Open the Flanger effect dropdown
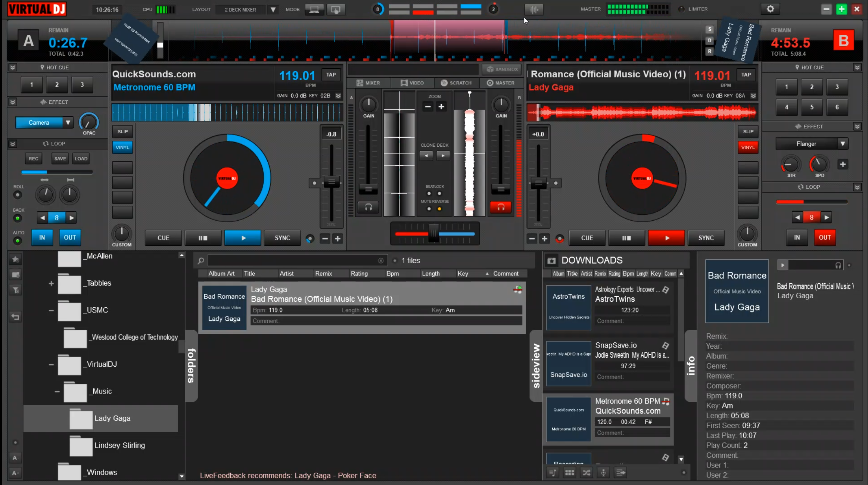 pos(843,144)
